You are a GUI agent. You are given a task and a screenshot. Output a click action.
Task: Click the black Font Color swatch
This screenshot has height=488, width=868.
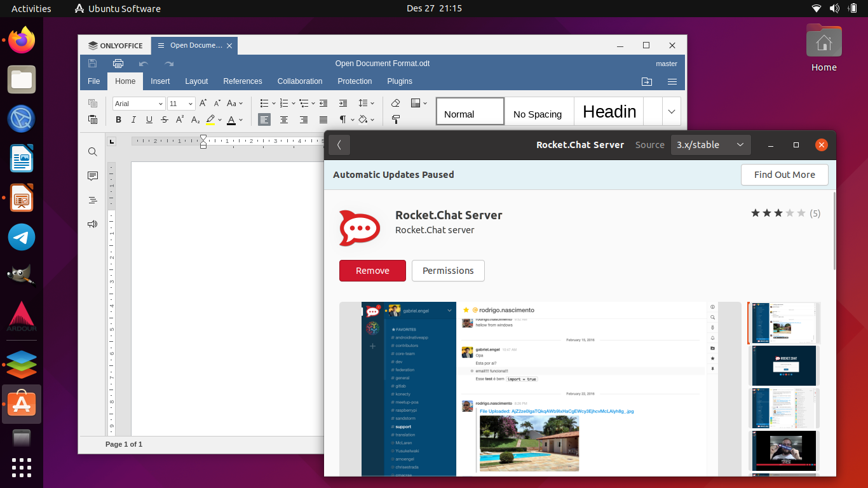(x=231, y=119)
